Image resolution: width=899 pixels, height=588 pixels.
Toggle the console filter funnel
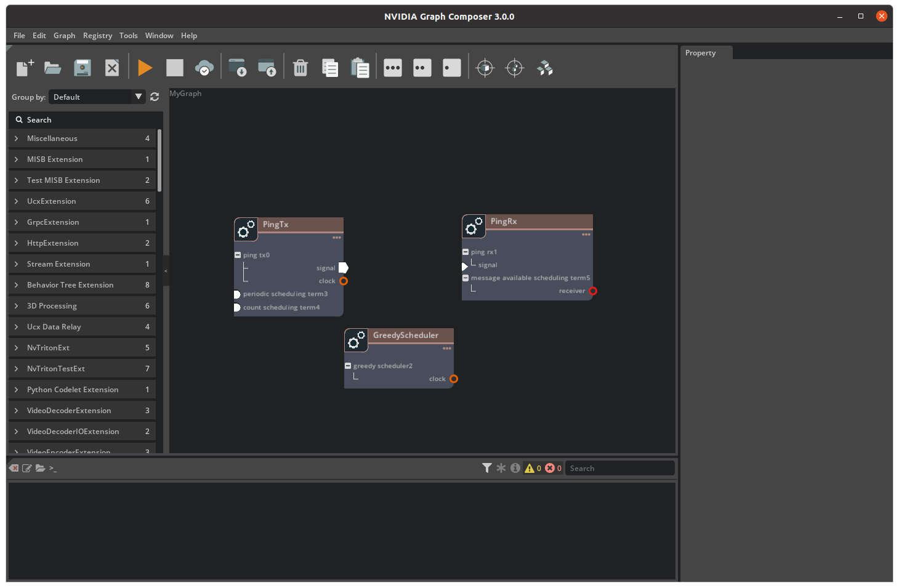point(487,468)
